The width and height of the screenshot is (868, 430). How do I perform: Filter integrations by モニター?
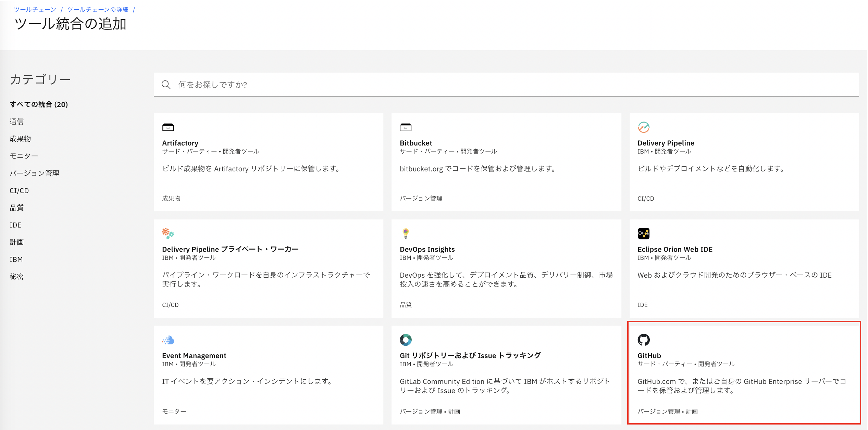coord(24,156)
